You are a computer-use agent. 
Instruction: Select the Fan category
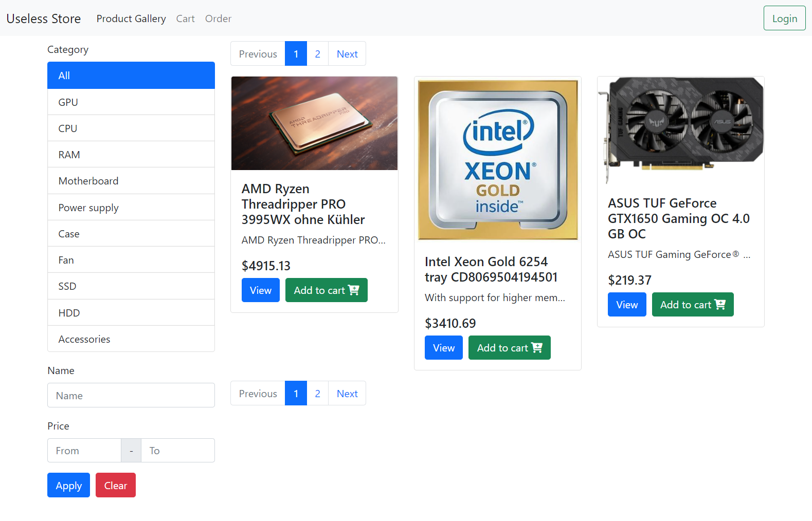tap(131, 260)
